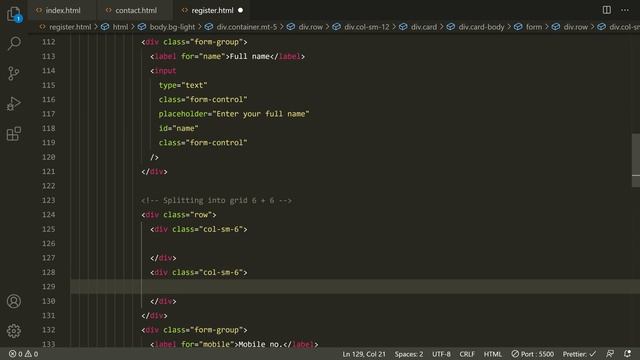Click the feedback icon in status bar
Viewport: 640px width, 360px height.
610,354
